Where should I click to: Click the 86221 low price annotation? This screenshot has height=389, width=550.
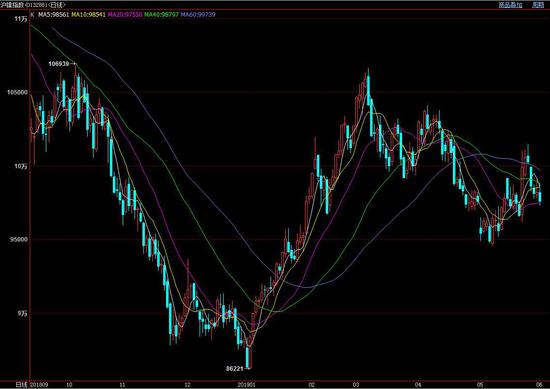(x=235, y=369)
